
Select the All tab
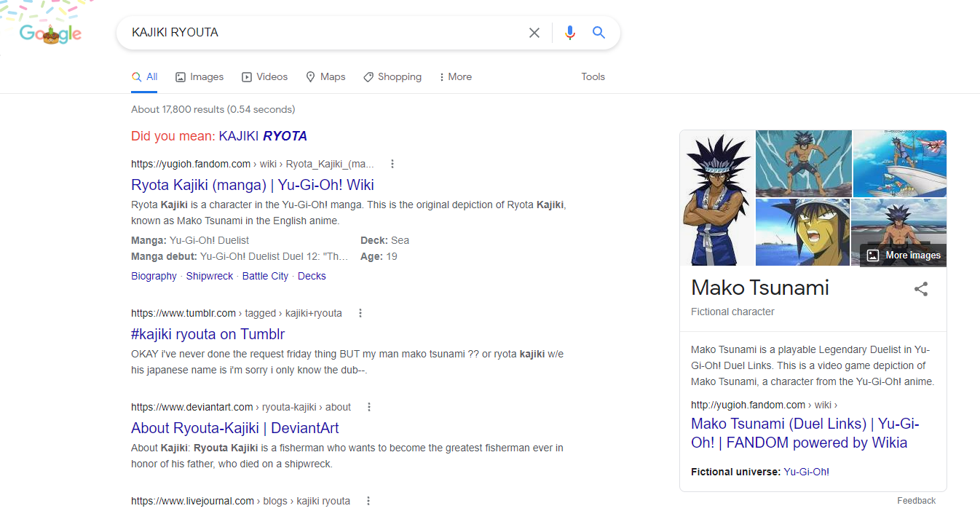tap(144, 76)
